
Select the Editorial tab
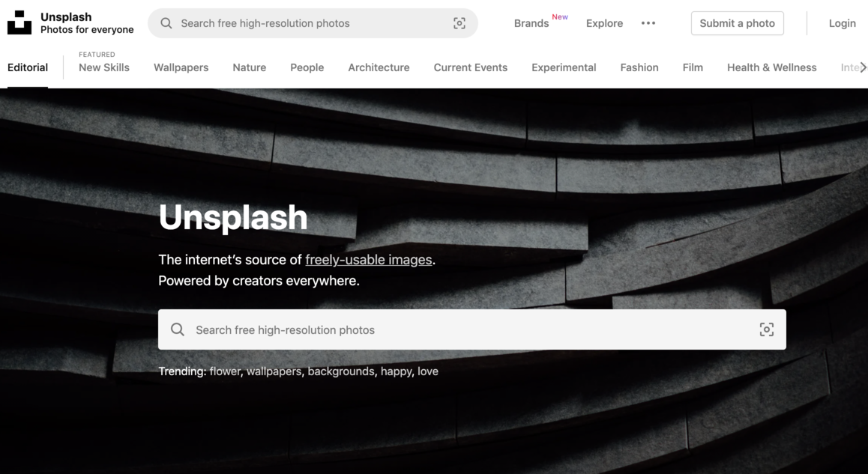tap(28, 67)
